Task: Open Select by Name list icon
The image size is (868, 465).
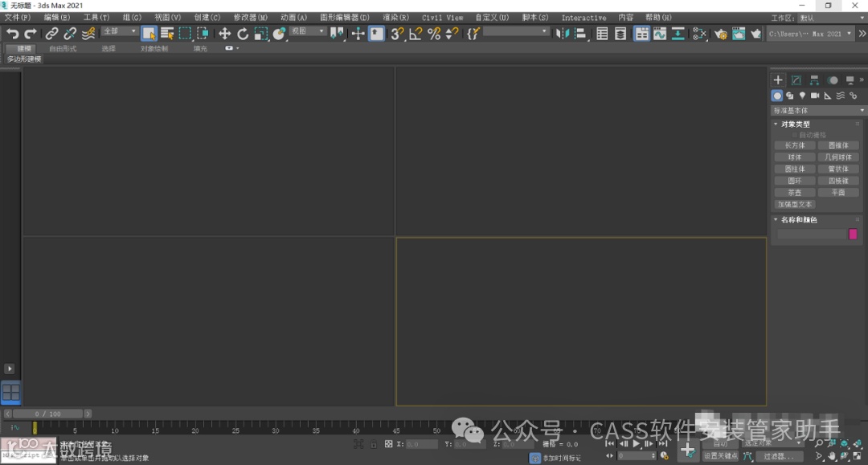Action: [x=167, y=34]
